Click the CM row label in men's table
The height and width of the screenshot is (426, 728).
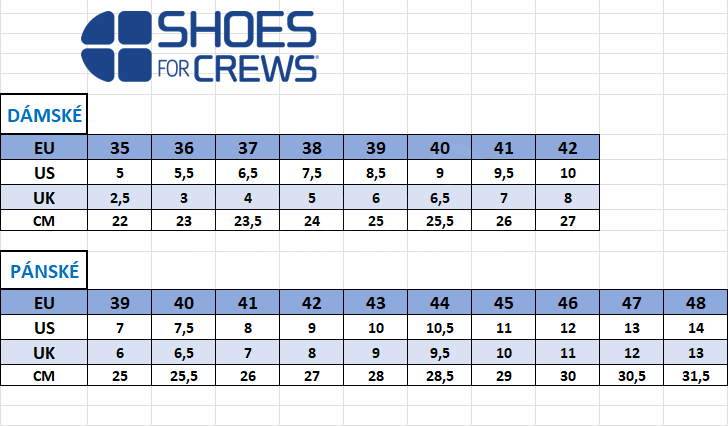point(44,375)
